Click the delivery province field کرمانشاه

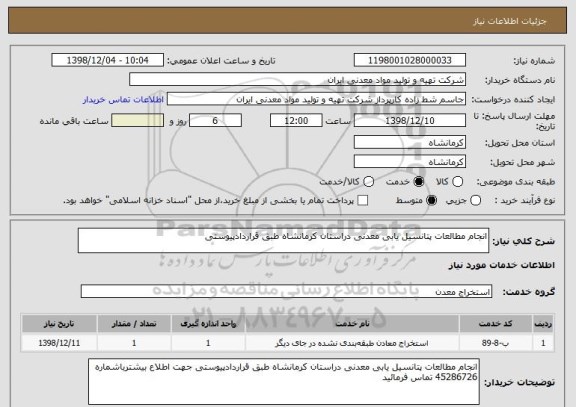410,142
